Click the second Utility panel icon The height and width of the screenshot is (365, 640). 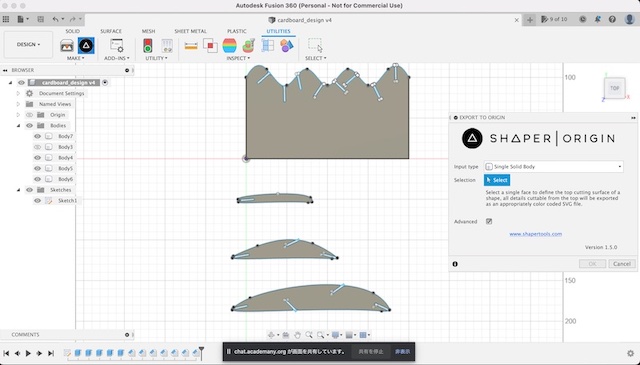pos(167,46)
